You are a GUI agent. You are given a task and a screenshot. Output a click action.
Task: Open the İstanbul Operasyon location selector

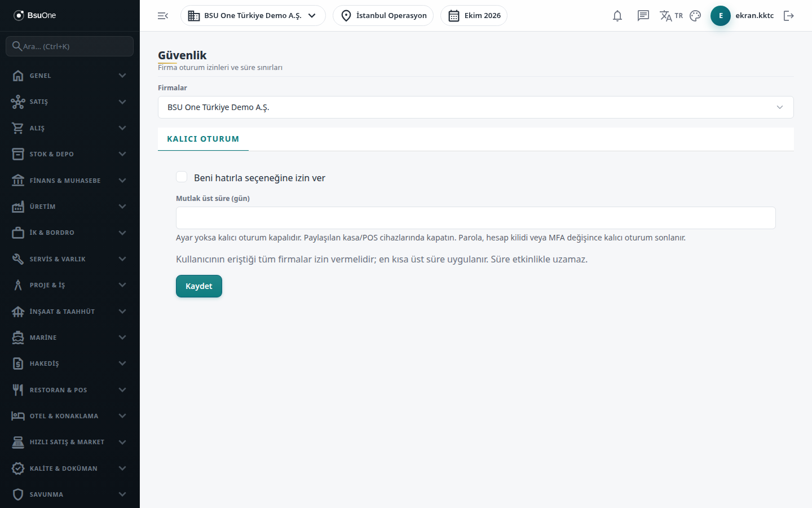pos(383,16)
